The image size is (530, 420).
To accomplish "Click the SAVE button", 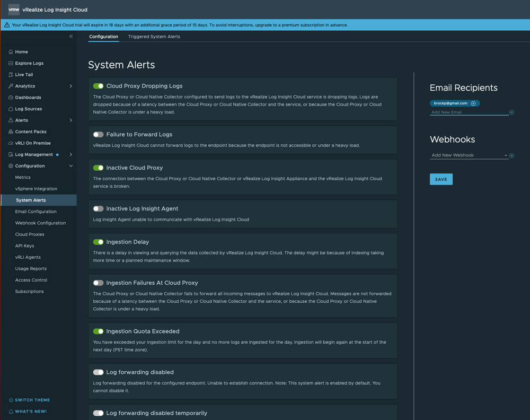I will pyautogui.click(x=441, y=179).
